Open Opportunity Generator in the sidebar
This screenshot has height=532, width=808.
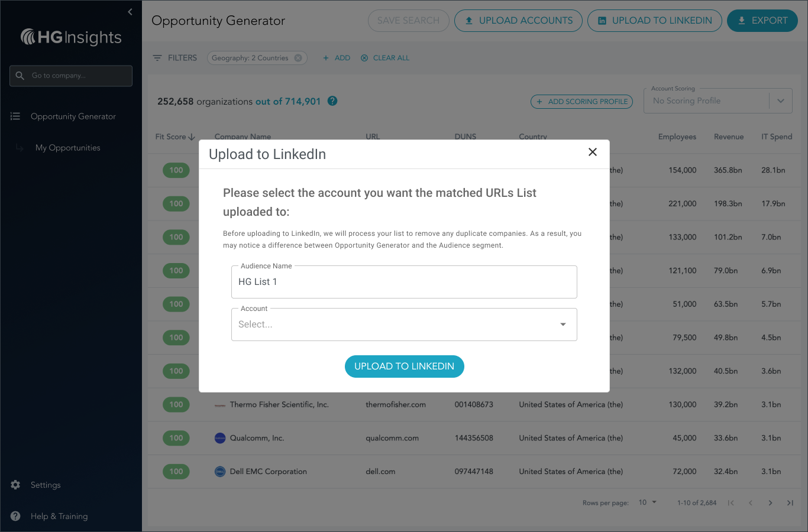click(73, 116)
